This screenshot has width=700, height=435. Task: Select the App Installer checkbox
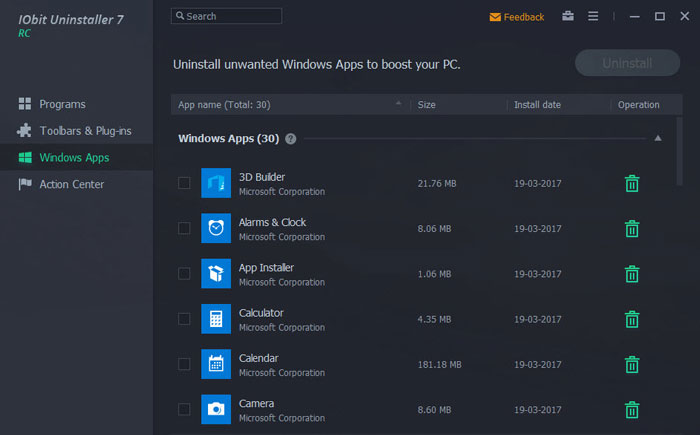tap(184, 273)
